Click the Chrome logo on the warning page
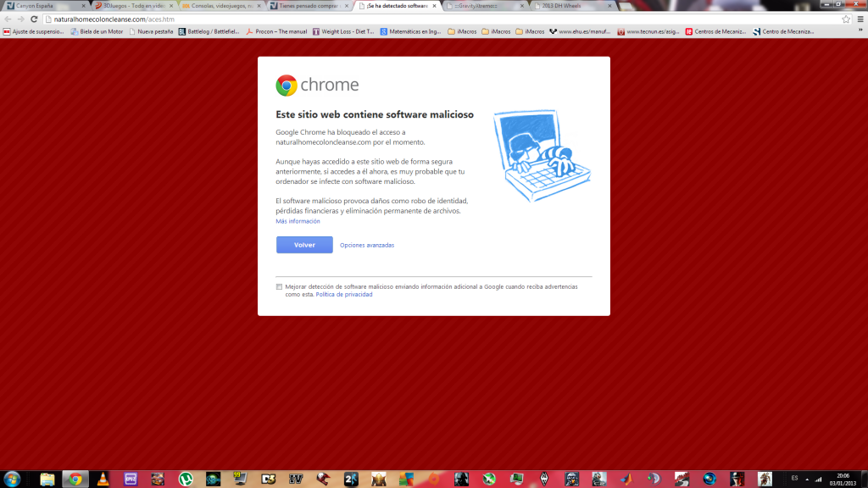Image resolution: width=868 pixels, height=488 pixels. click(287, 86)
